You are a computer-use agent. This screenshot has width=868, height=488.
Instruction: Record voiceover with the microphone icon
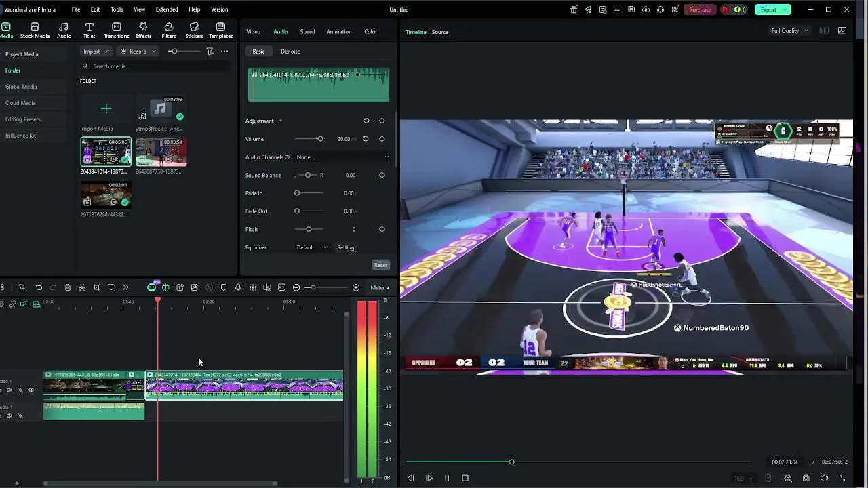(x=238, y=287)
